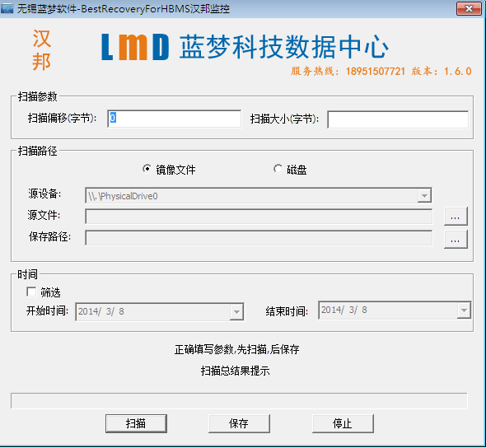Enable the 筛选 time filter checkbox
The image size is (486, 448).
click(31, 292)
